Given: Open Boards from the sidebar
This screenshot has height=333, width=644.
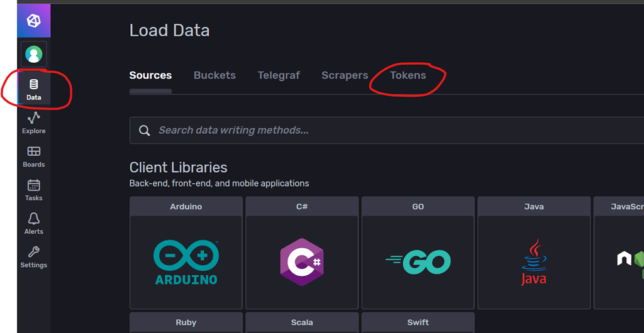Looking at the screenshot, I should coord(34,157).
